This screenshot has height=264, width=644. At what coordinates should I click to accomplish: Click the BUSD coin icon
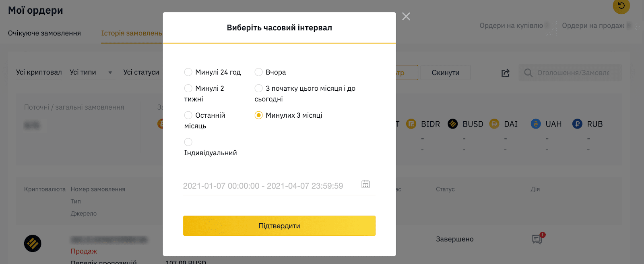(x=453, y=124)
